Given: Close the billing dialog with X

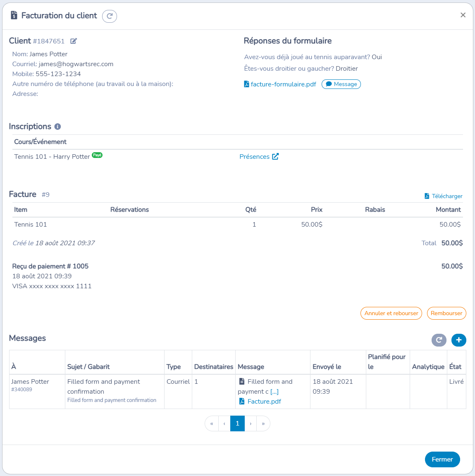Looking at the screenshot, I should [x=463, y=15].
